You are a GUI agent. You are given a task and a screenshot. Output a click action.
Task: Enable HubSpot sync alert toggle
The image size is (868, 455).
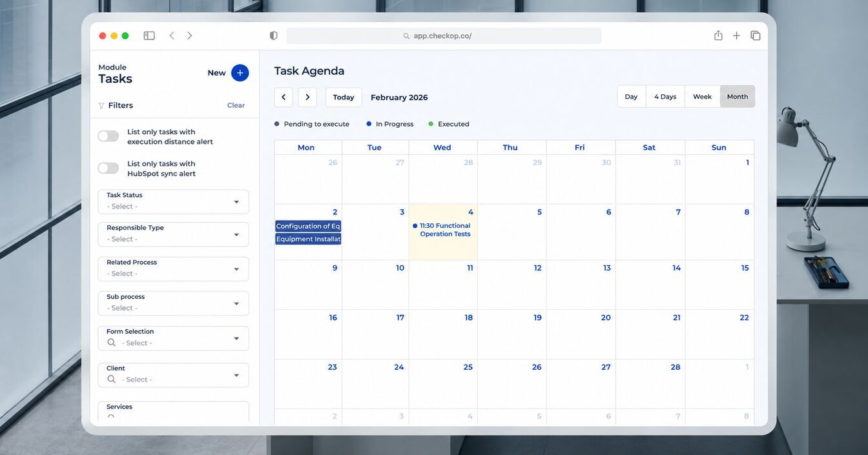coord(108,168)
